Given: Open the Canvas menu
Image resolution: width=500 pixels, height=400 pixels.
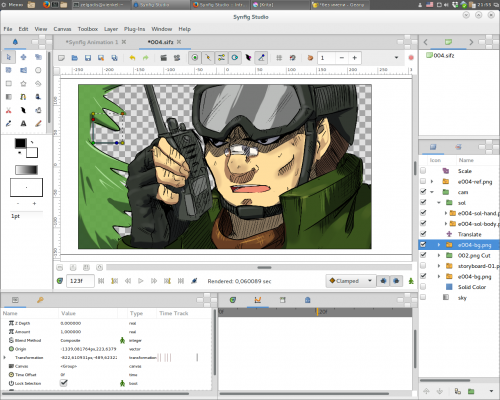Looking at the screenshot, I should [x=62, y=29].
